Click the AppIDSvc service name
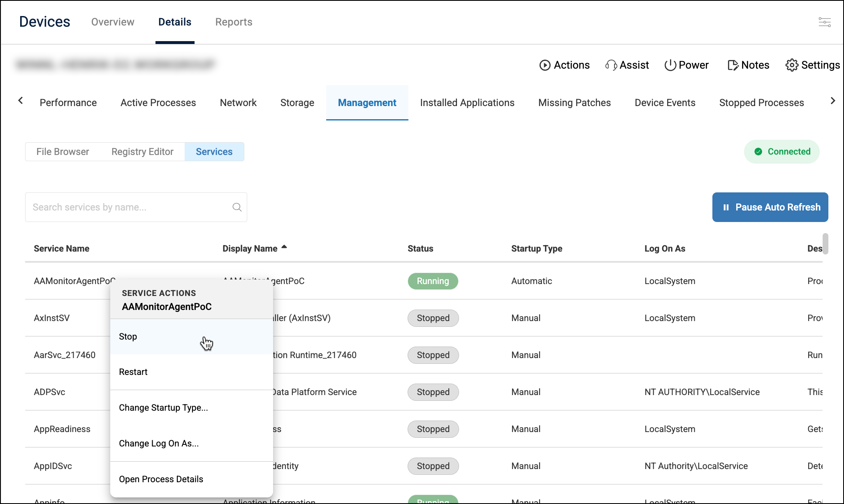The image size is (844, 504). point(53,466)
